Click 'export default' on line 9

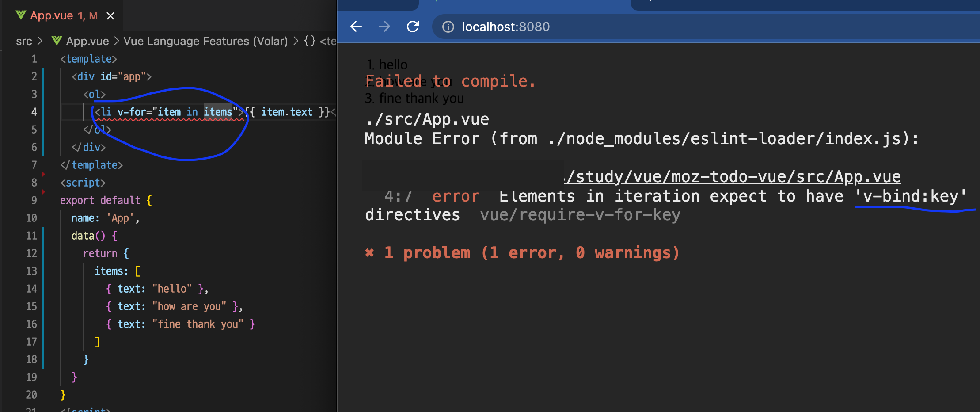click(x=100, y=200)
